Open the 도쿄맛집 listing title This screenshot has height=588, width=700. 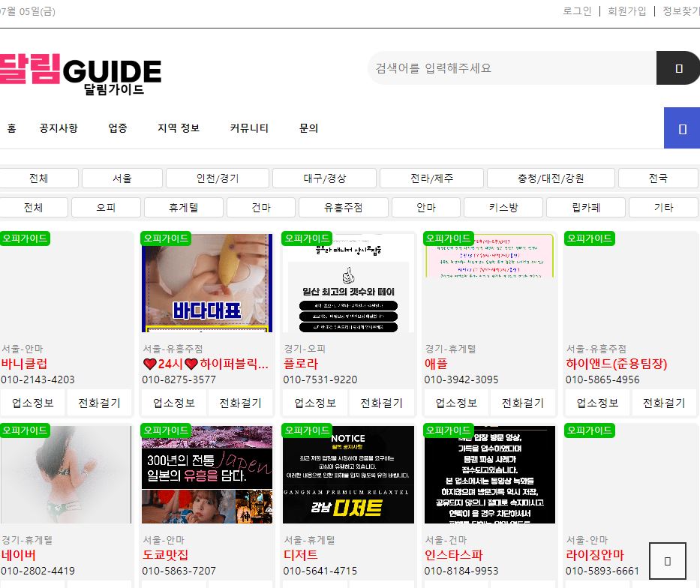[x=165, y=555]
